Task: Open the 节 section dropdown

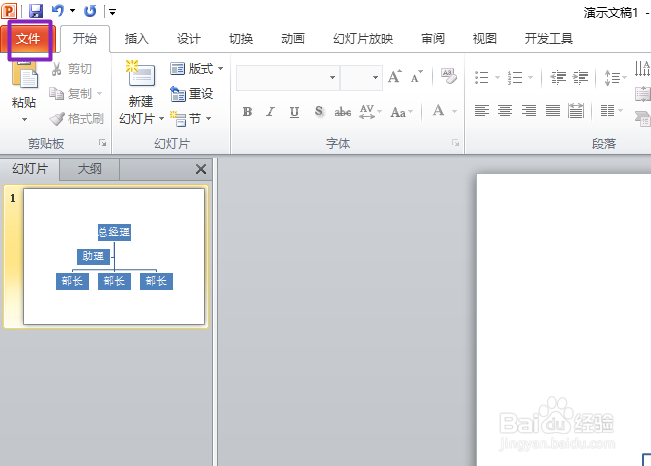Action: [191, 119]
